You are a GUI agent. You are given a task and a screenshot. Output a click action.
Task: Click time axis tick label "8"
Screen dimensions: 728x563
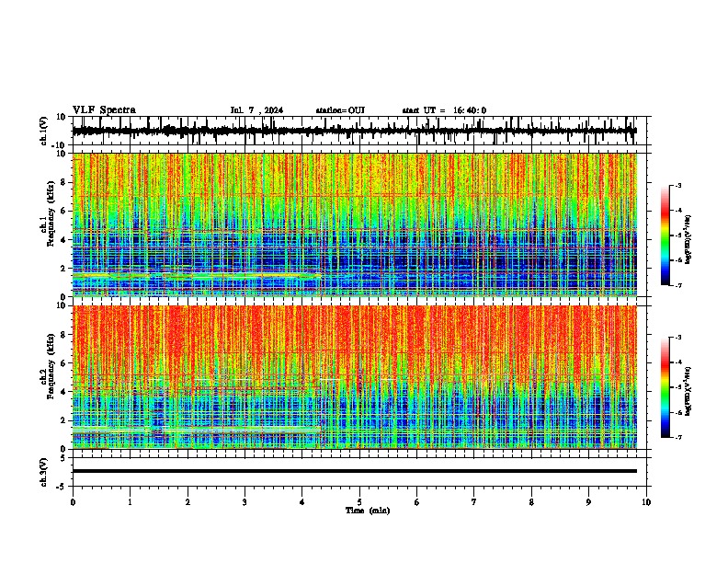click(x=531, y=502)
